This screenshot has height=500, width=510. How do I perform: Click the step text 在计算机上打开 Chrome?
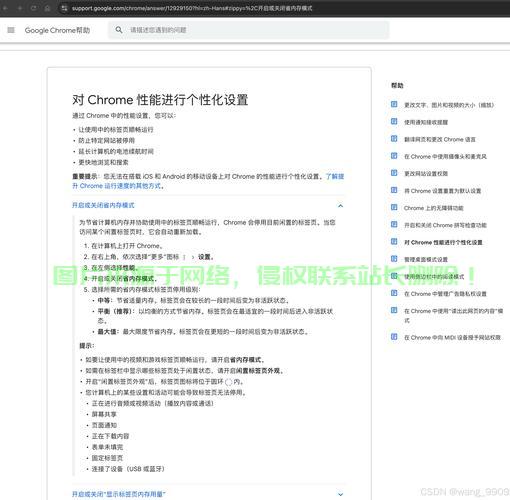(x=127, y=246)
